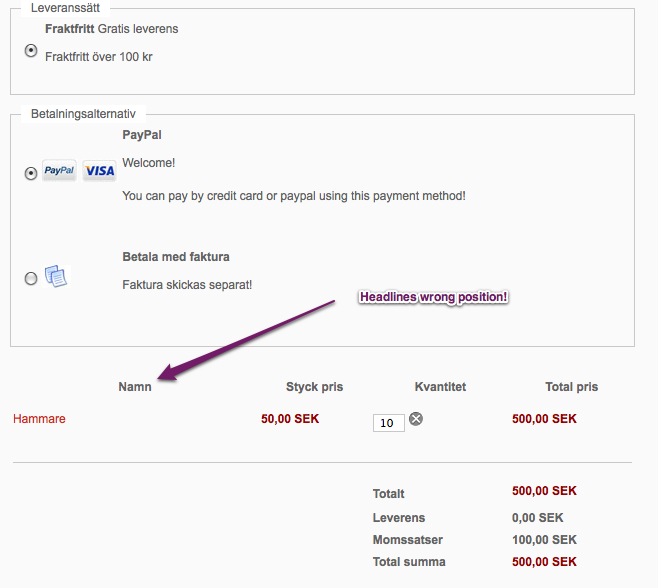This screenshot has height=588, width=658.
Task: Select the Fraktfritt shipping radio button
Action: tap(31, 51)
